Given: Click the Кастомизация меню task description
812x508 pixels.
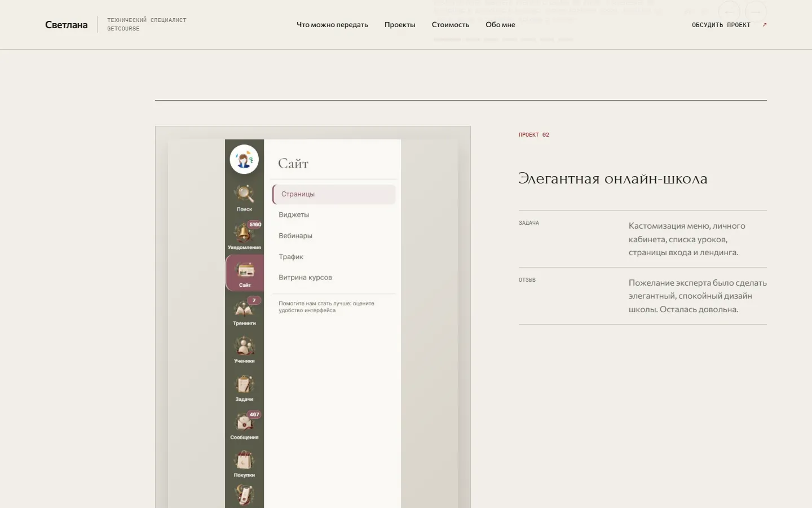Looking at the screenshot, I should coord(687,239).
